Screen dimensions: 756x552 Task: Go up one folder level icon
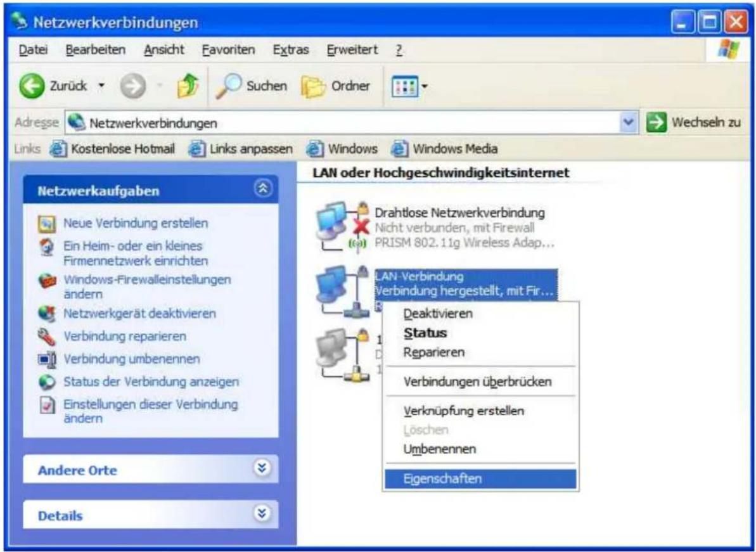(188, 87)
